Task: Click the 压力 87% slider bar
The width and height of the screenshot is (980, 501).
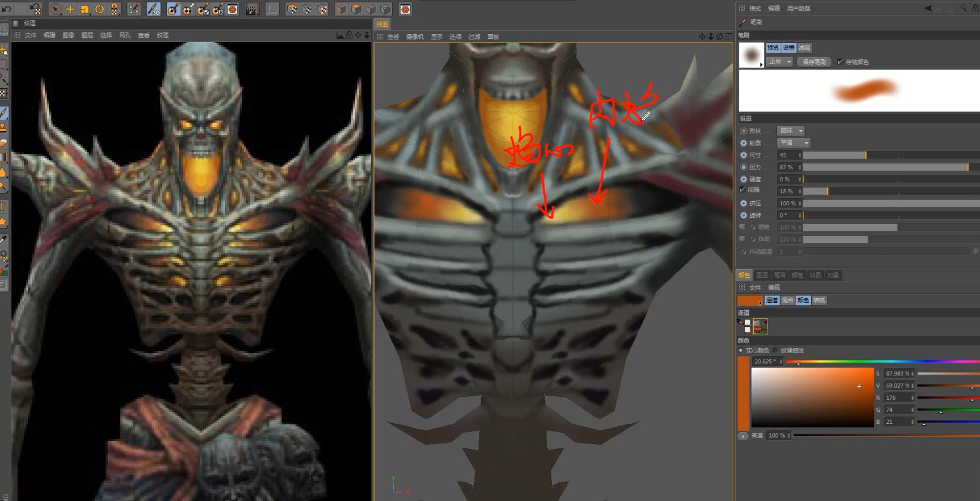Action: [891, 167]
